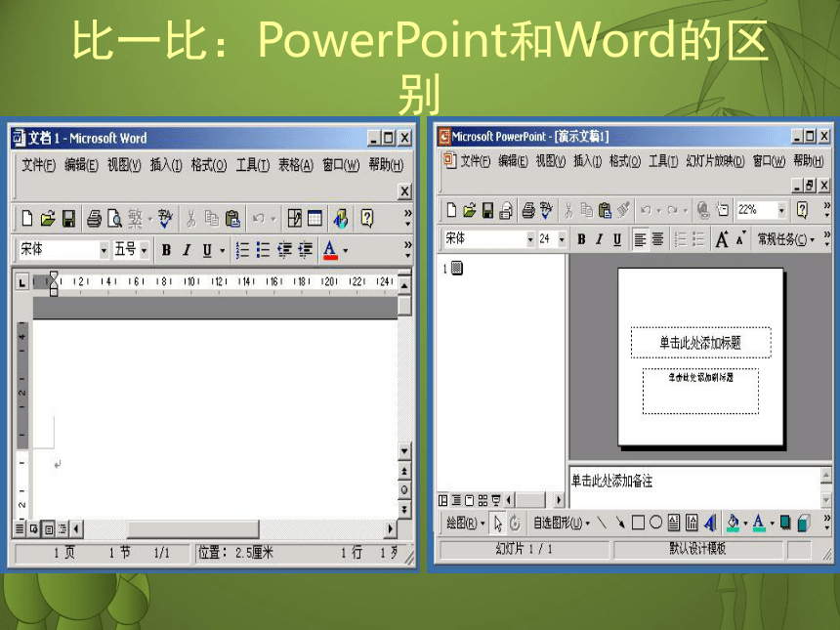Click Open folder icon in Word toolbar
The width and height of the screenshot is (840, 630).
pos(48,219)
